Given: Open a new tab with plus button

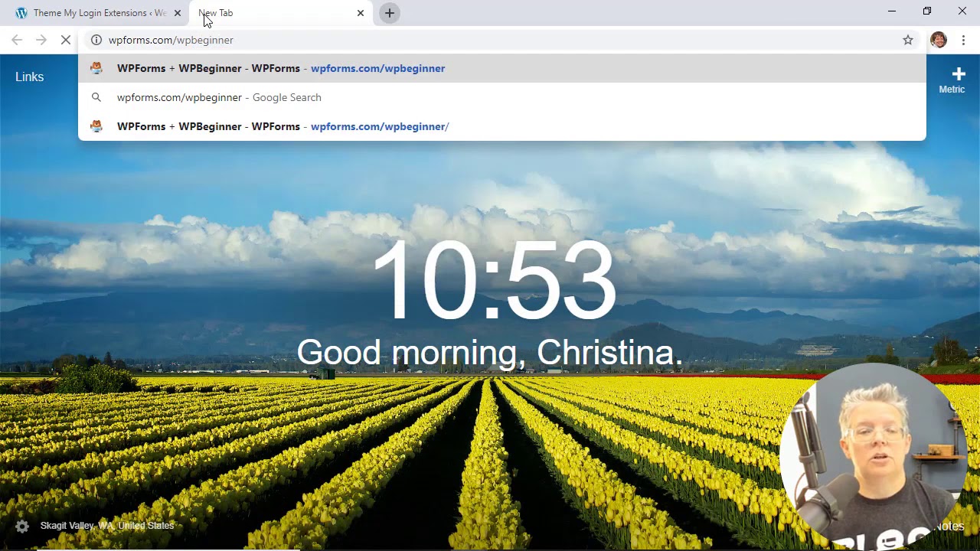Looking at the screenshot, I should click(390, 13).
